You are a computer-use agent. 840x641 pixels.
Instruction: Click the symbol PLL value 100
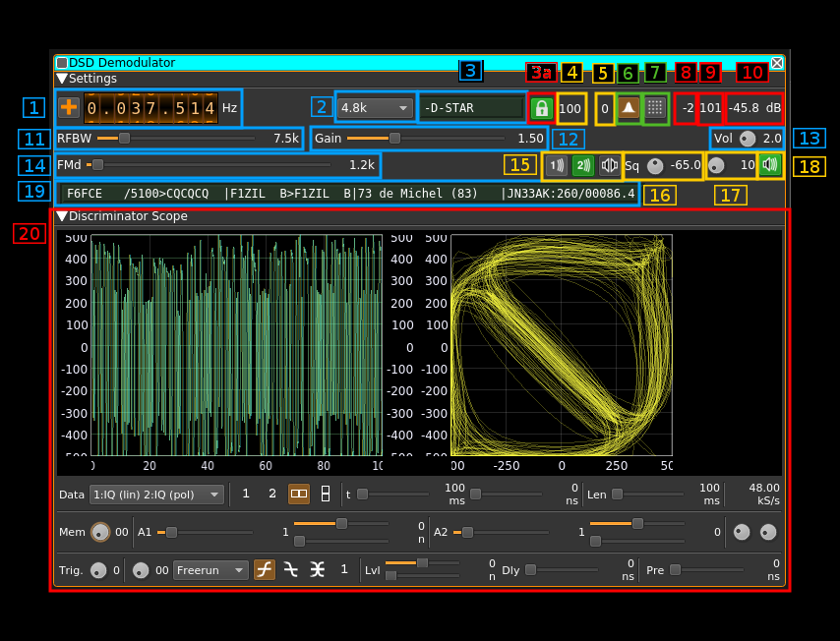pyautogui.click(x=570, y=109)
